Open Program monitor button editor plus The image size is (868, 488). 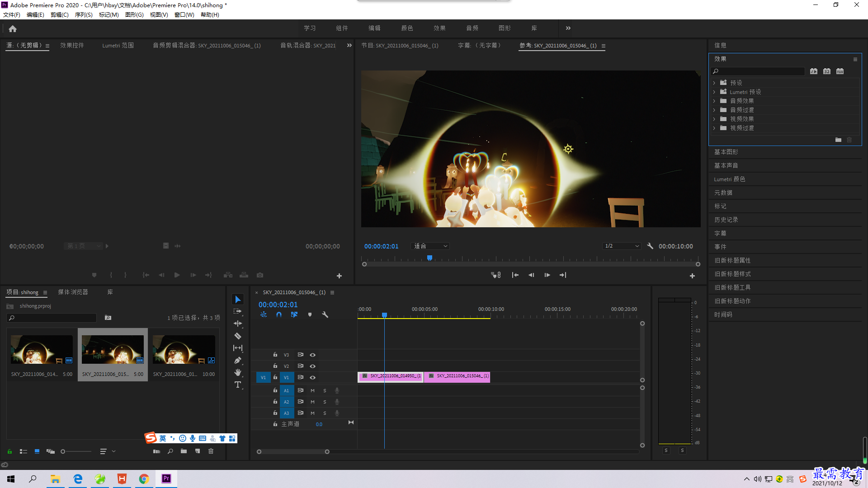coord(692,276)
